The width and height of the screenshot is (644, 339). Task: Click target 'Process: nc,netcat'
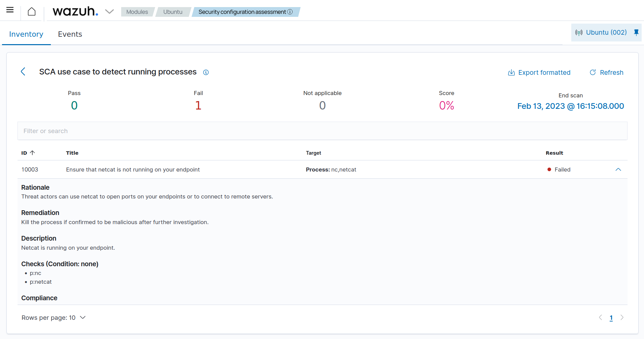(x=331, y=169)
